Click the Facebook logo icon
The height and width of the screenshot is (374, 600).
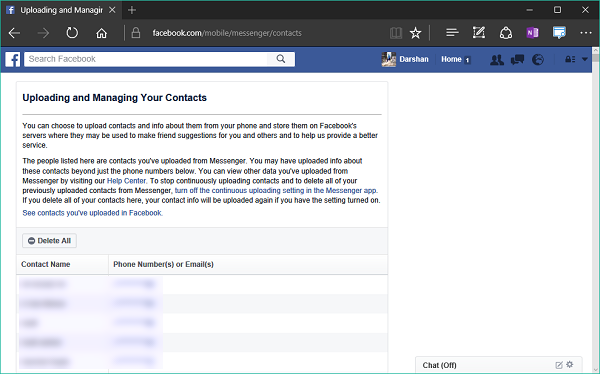tap(12, 59)
